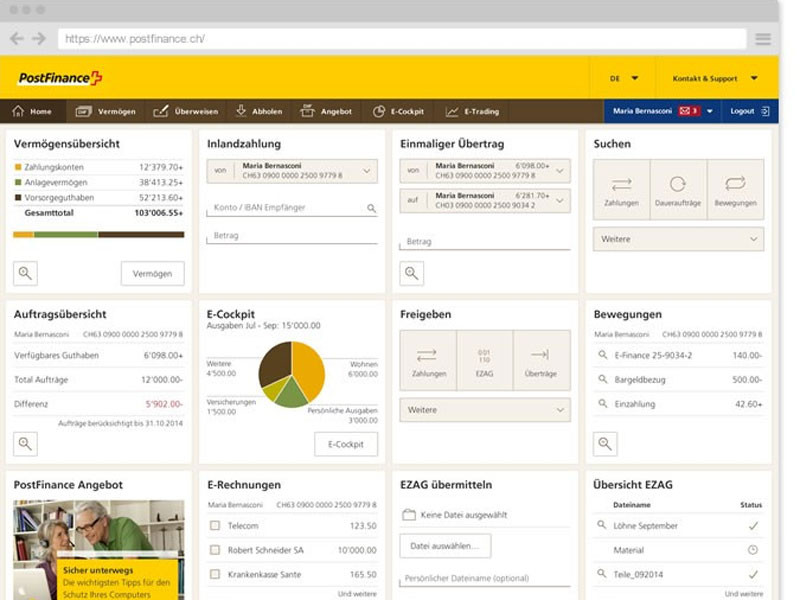Click checkmark status for Löhne September
800x600 pixels.
tap(753, 526)
